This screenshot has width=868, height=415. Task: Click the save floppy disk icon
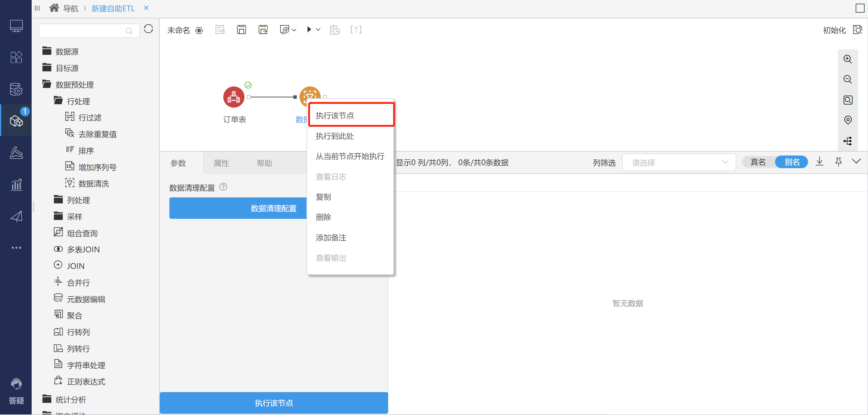click(241, 30)
